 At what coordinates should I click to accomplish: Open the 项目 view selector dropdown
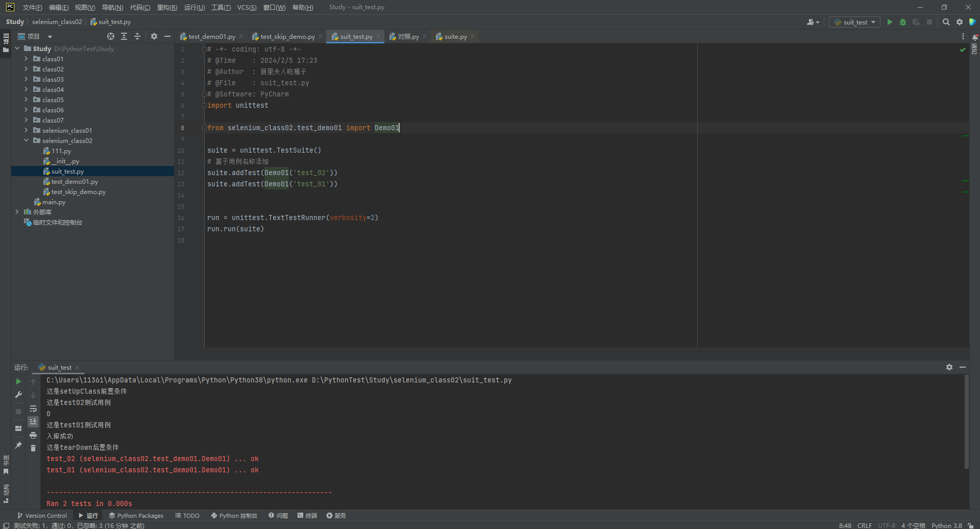tap(35, 36)
